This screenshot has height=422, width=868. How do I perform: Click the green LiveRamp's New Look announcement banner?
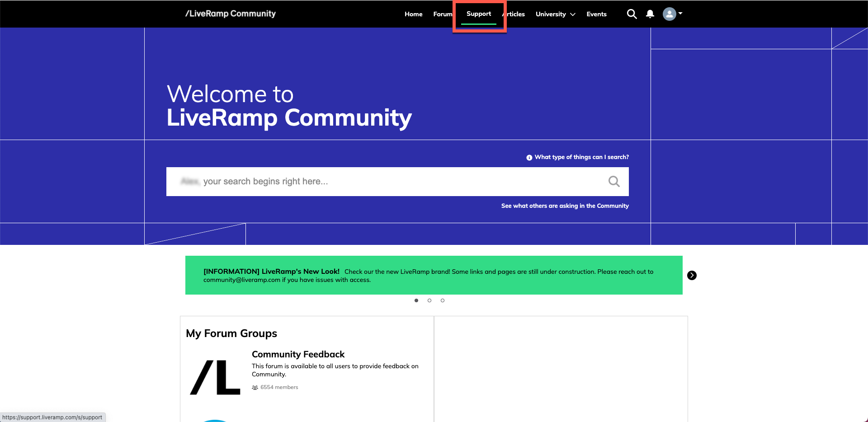434,275
